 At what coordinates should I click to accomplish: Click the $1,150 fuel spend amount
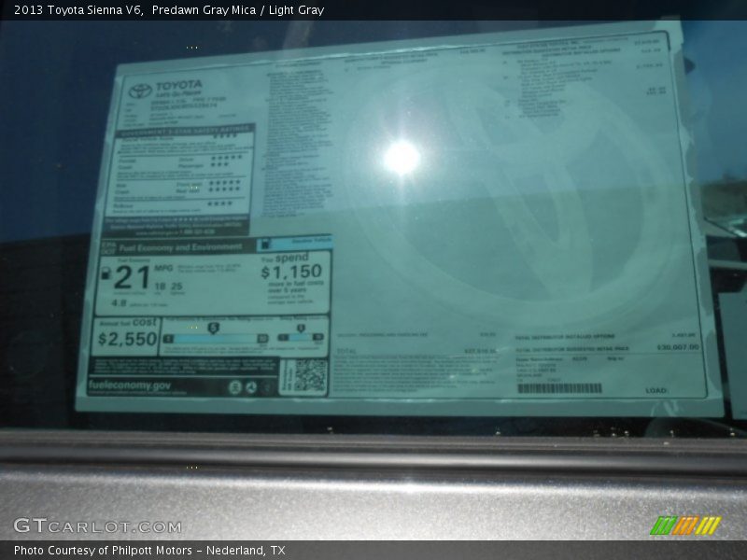291,272
